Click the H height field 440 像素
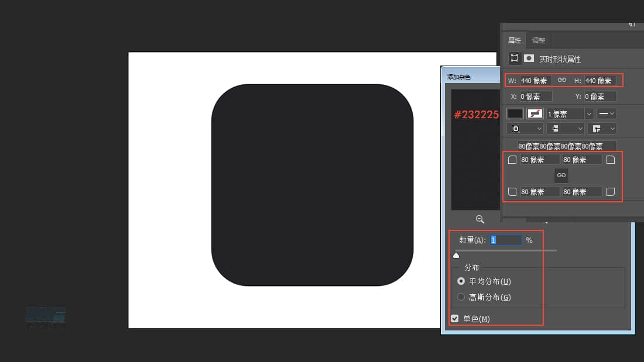The width and height of the screenshot is (644, 362). 600,81
